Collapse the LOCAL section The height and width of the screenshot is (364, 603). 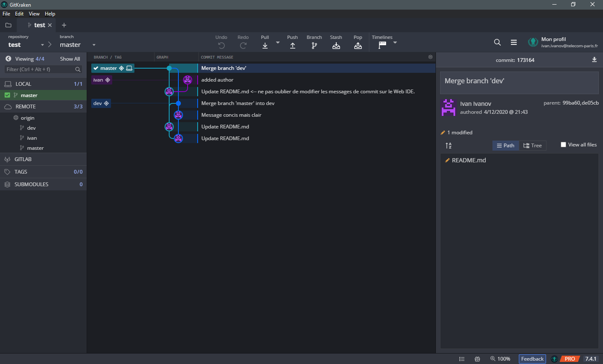[44, 84]
